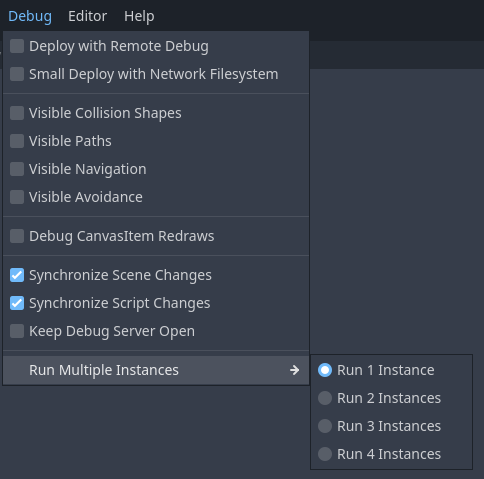Open the Run Multiple Instances submenu
Image resolution: width=484 pixels, height=479 pixels.
[x=156, y=370]
